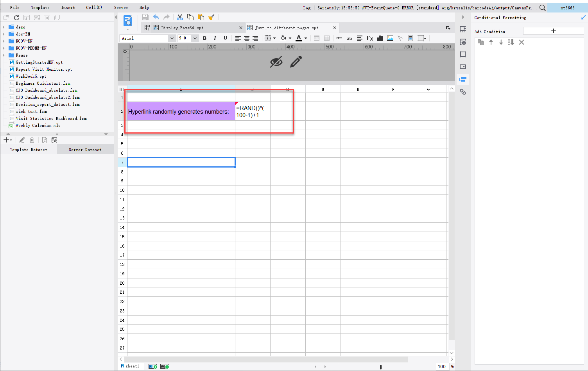Image resolution: width=588 pixels, height=371 pixels.
Task: Click the mt6666 account button
Action: (568, 7)
